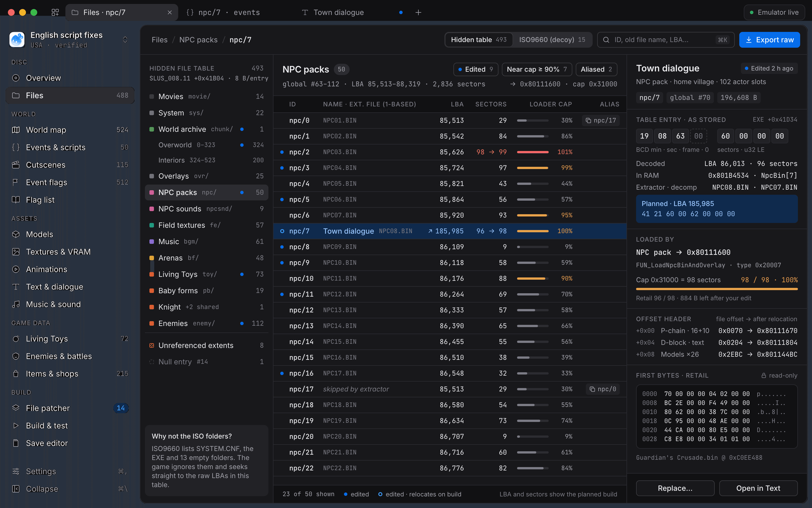The height and width of the screenshot is (508, 812).
Task: Click the Replace... button
Action: (x=675, y=488)
